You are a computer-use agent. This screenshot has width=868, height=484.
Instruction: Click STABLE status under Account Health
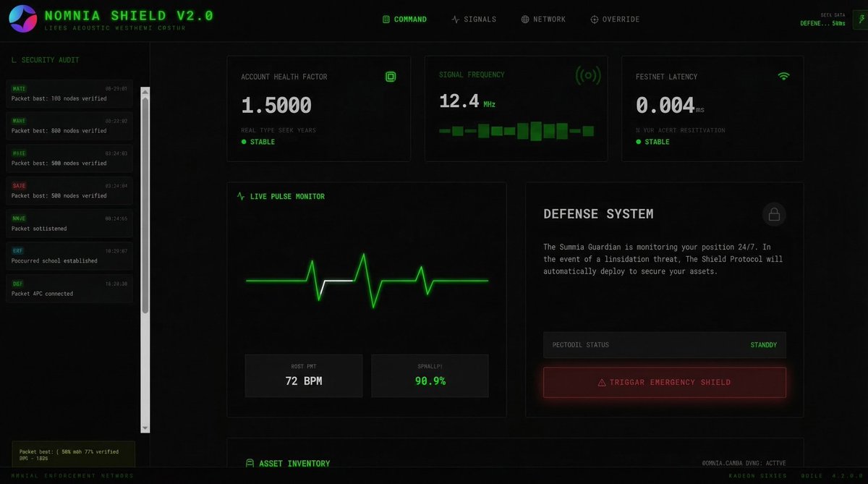[258, 142]
